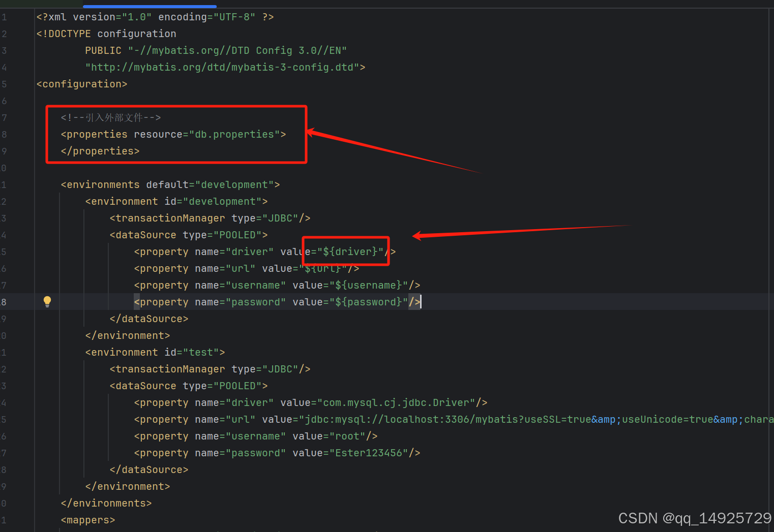
Task: Click the DOCTYPE configuration declaration text
Action: click(106, 33)
